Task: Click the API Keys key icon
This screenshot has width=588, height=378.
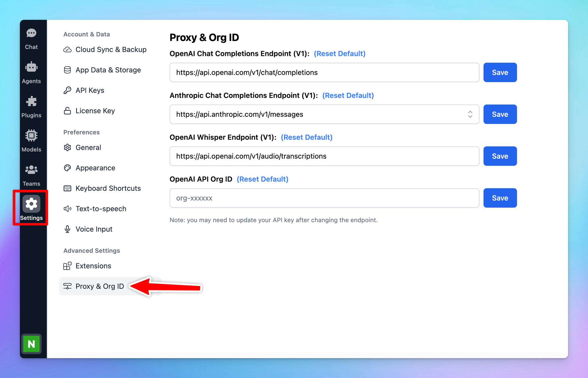Action: pyautogui.click(x=67, y=90)
